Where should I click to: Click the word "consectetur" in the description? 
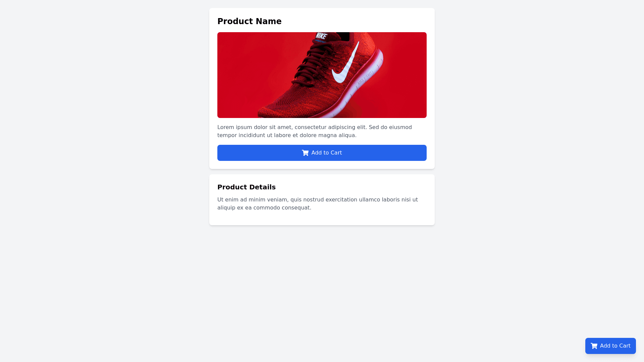(310, 127)
